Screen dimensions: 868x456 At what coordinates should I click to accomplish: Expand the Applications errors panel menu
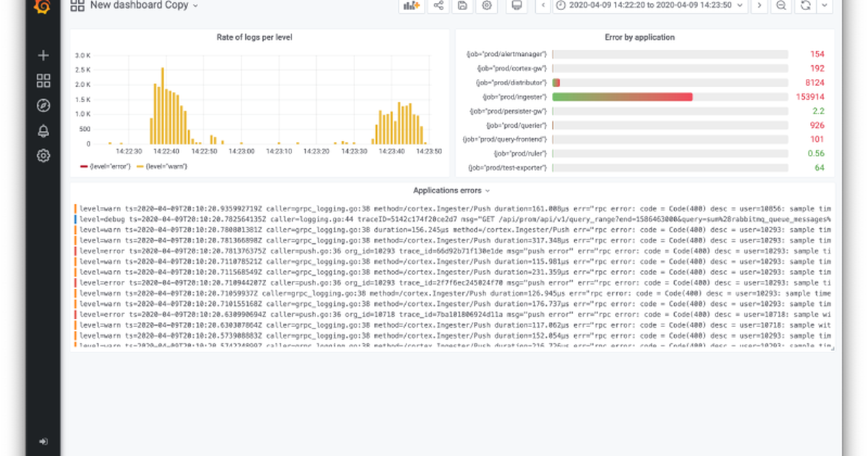(x=451, y=190)
